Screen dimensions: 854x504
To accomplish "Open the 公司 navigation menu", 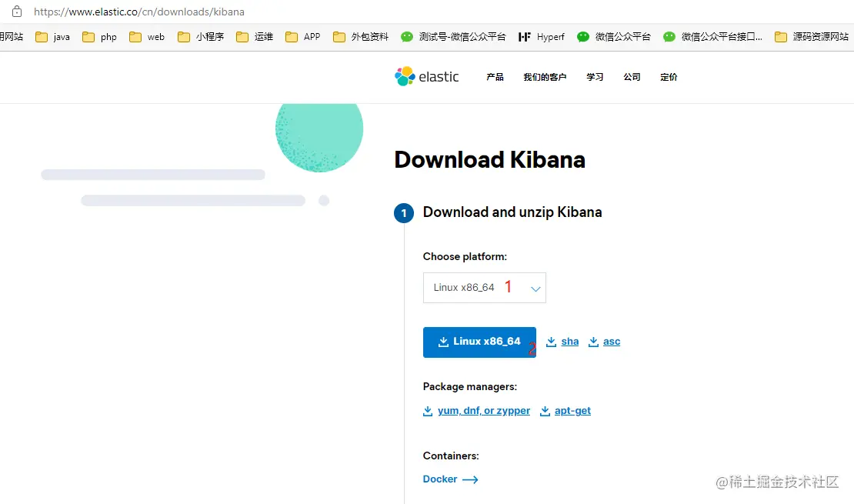I will (632, 78).
